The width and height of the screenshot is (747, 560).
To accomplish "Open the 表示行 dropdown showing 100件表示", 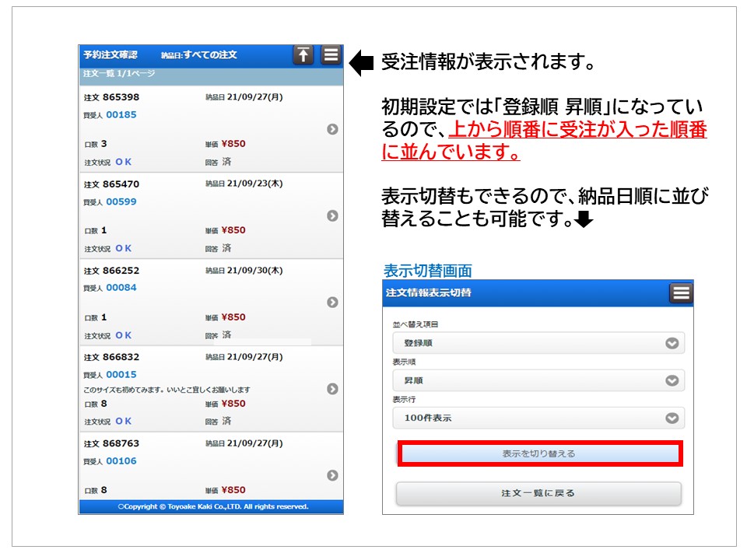I will [538, 418].
